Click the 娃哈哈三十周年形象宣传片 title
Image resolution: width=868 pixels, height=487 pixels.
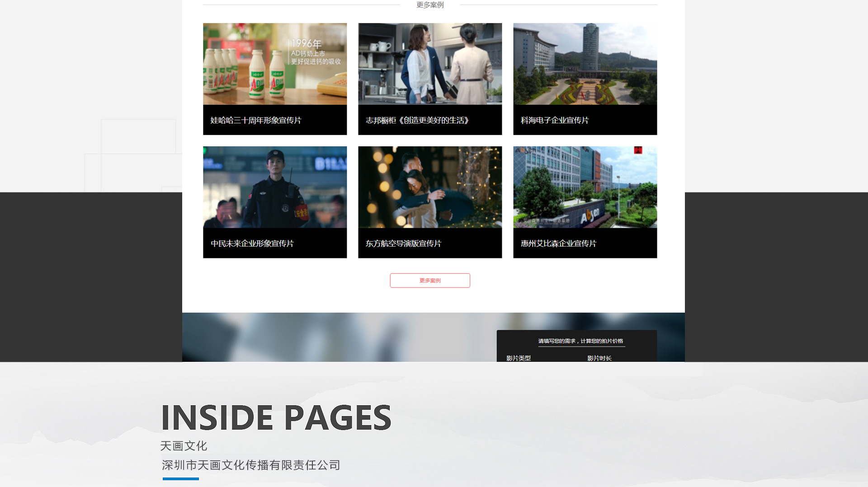[256, 120]
